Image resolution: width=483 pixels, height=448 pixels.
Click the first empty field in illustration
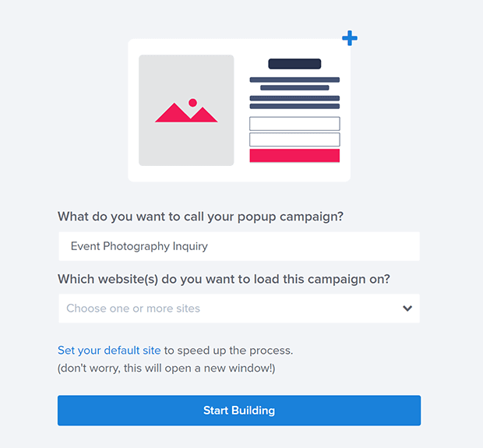[x=294, y=124]
